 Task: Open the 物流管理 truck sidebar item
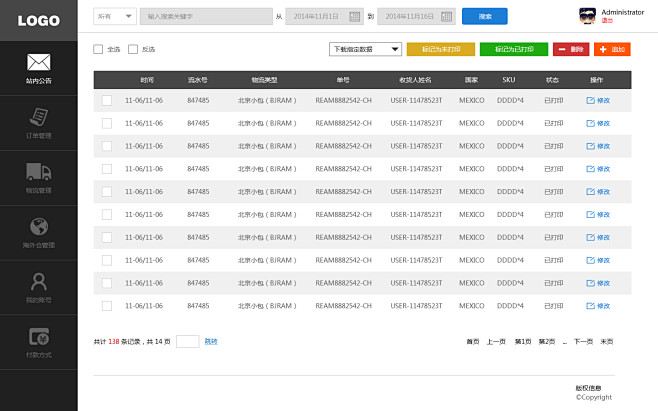click(x=39, y=178)
